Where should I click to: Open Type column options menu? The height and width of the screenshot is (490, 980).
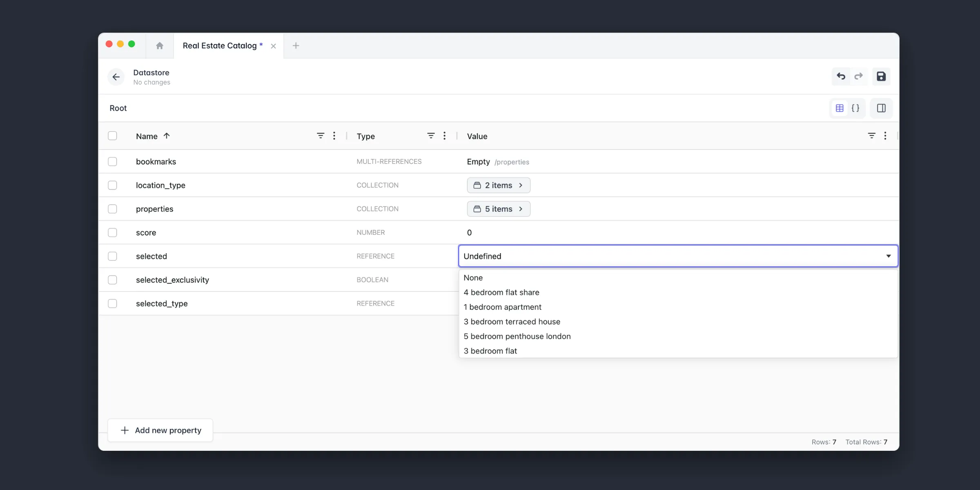(444, 136)
